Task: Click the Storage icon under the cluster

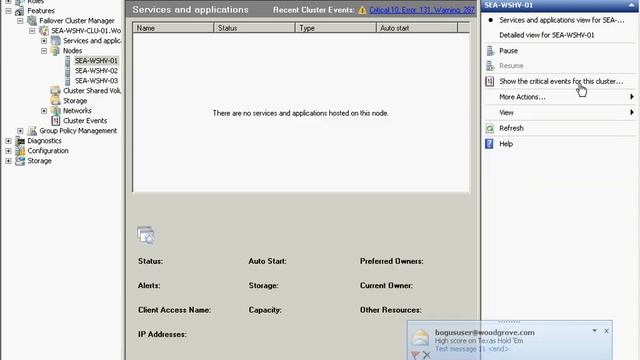Action: click(56, 100)
